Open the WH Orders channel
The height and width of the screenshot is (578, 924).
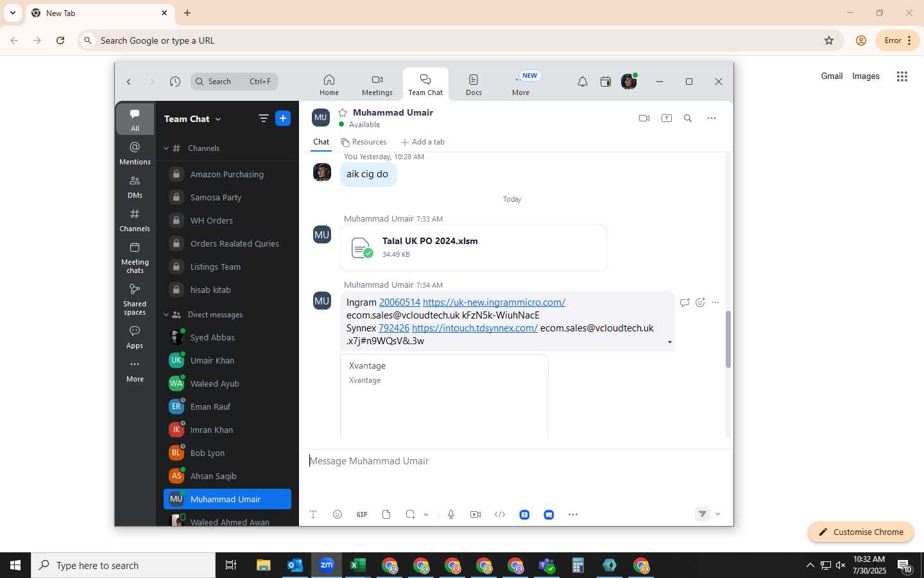[x=227, y=220]
